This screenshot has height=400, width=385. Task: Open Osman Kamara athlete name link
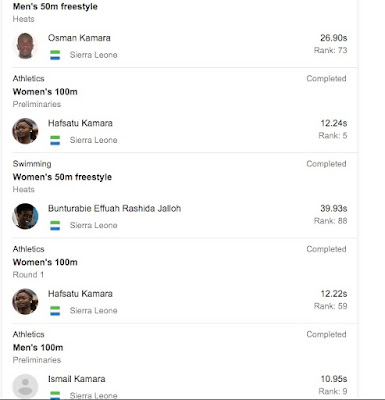coord(79,38)
